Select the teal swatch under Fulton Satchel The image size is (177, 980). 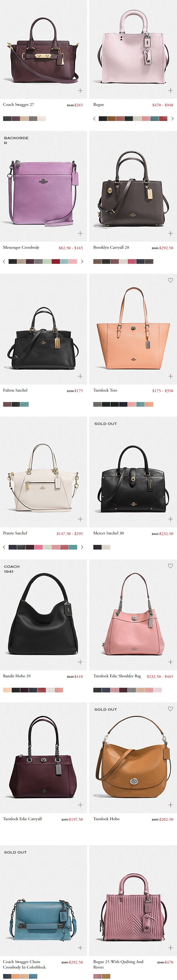24,404
